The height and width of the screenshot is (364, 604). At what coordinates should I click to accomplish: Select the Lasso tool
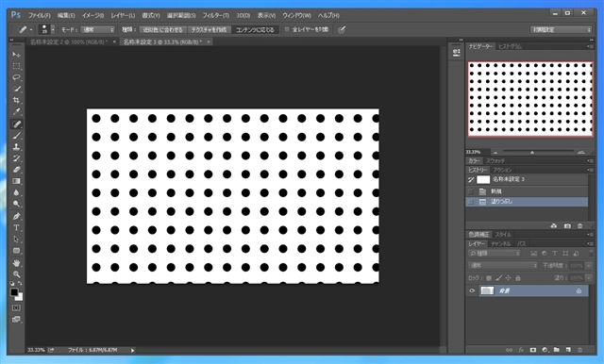point(16,77)
